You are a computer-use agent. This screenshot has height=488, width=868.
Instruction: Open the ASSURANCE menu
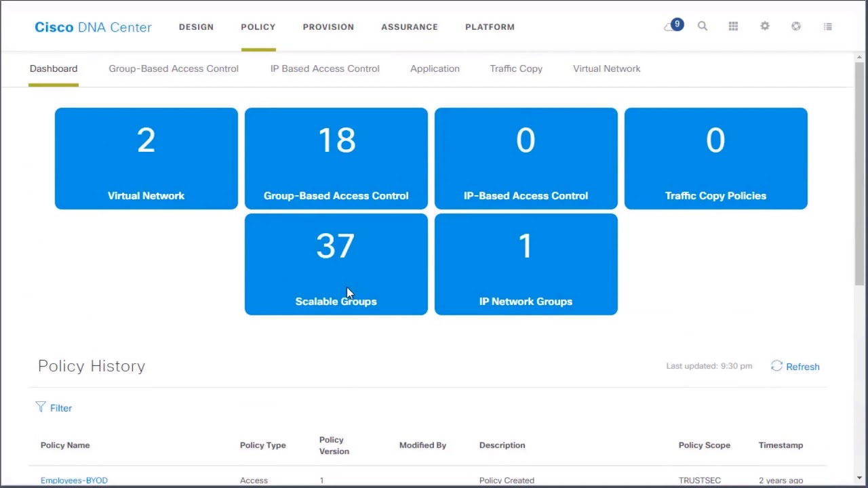[410, 27]
